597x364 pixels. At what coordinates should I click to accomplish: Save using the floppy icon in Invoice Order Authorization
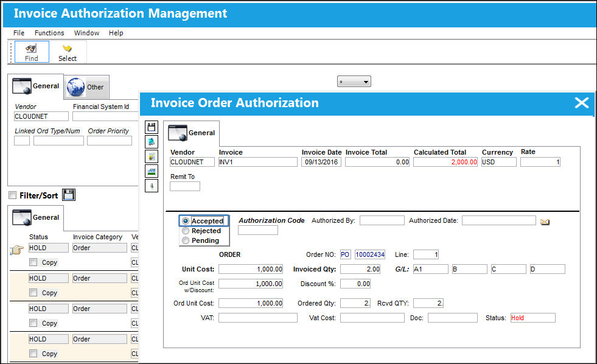[152, 127]
